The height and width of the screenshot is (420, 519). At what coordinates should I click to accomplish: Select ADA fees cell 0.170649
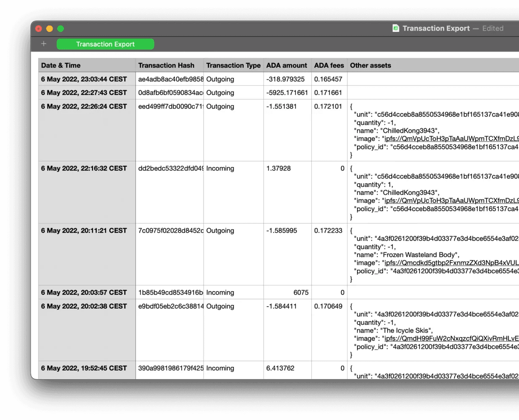tap(329, 330)
